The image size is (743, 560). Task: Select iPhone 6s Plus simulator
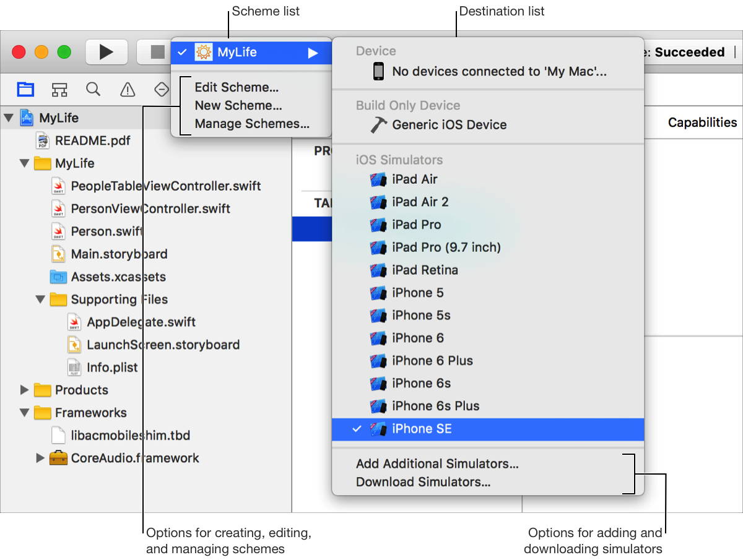[x=488, y=407]
